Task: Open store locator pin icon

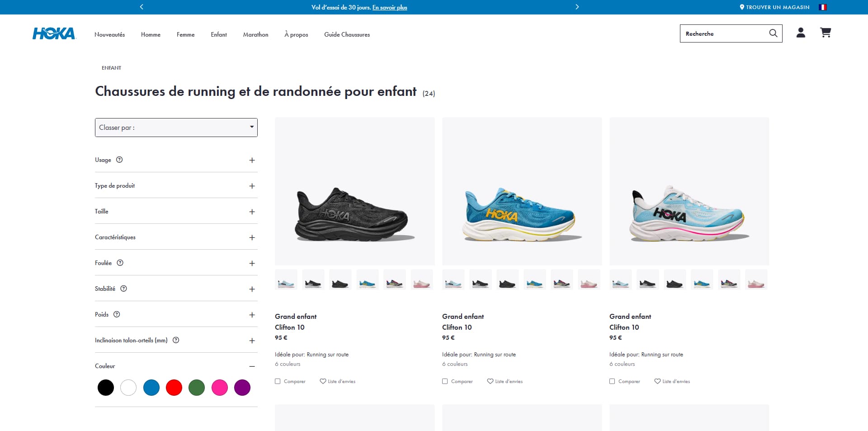Action: [742, 7]
